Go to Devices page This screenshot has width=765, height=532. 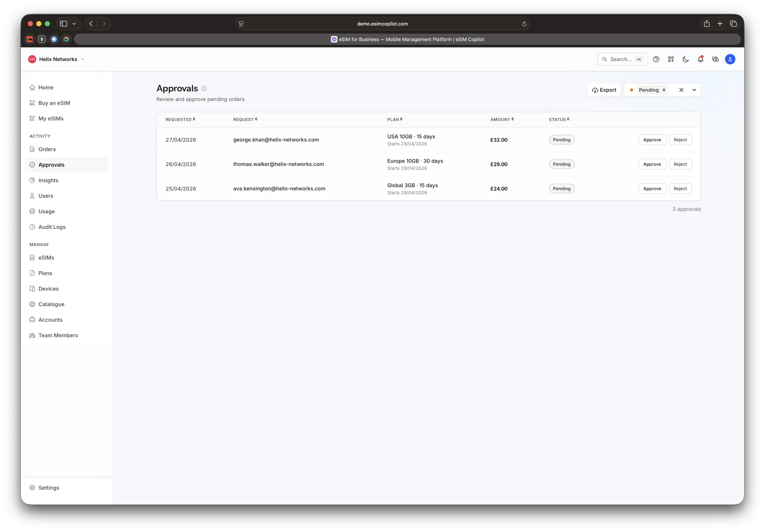coord(67,289)
